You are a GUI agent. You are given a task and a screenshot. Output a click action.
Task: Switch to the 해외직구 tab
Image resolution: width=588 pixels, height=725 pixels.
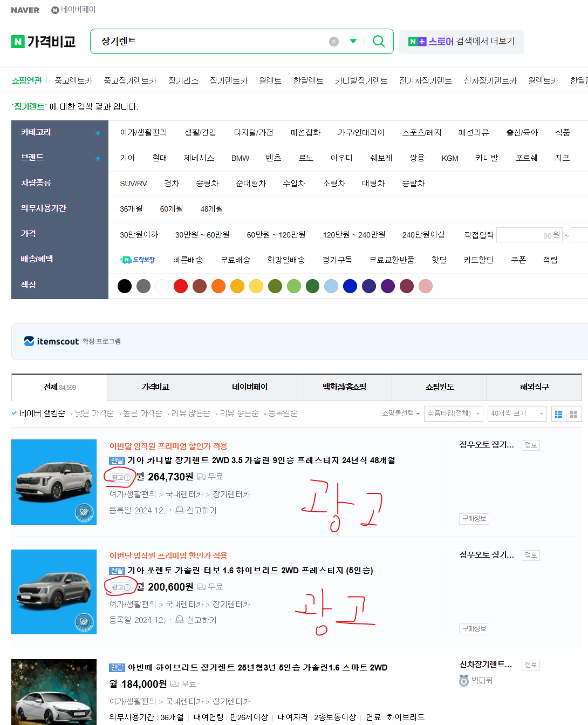coord(535,387)
